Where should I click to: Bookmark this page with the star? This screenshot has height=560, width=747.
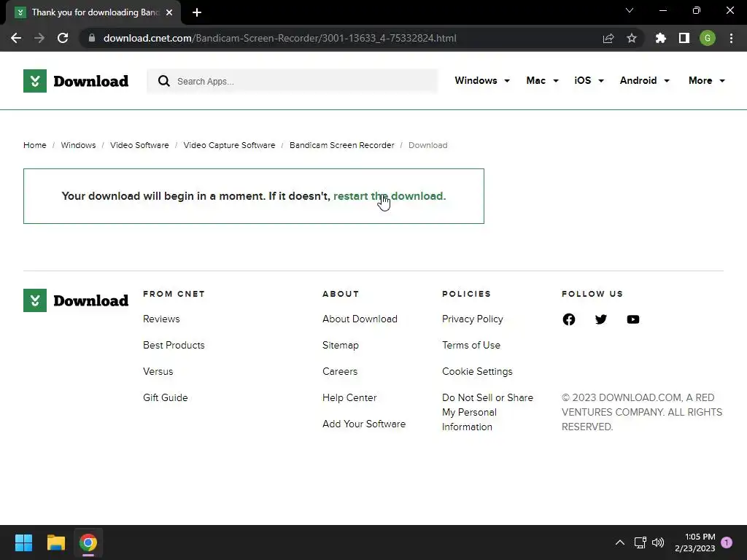point(632,38)
